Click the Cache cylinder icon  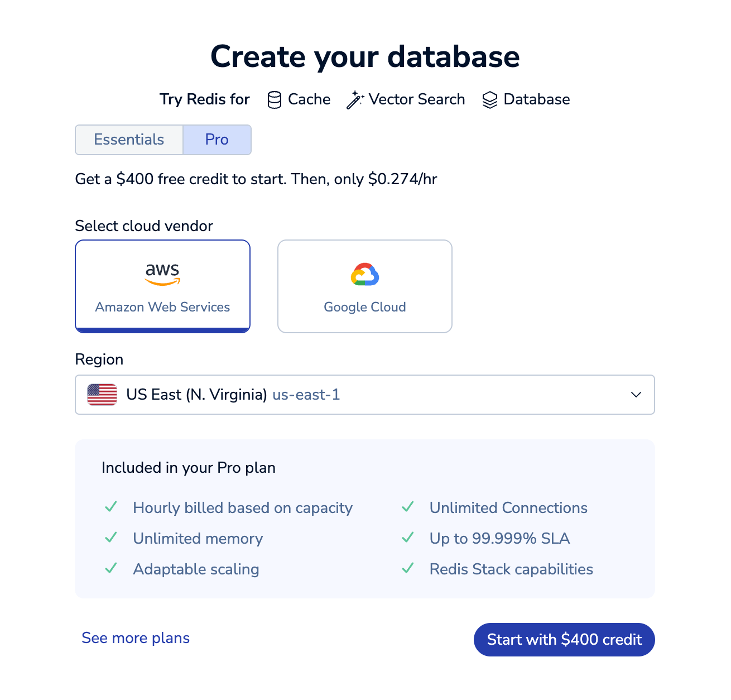point(274,100)
